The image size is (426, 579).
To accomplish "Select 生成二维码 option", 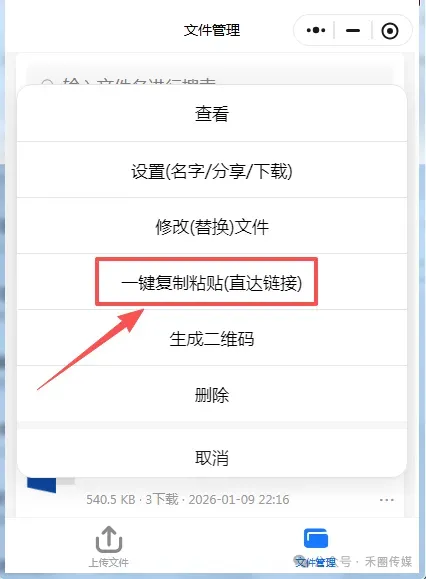I will (212, 338).
